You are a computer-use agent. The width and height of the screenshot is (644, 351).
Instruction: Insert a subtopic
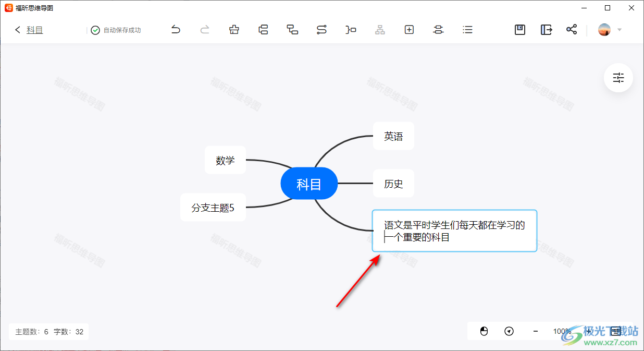coord(293,30)
